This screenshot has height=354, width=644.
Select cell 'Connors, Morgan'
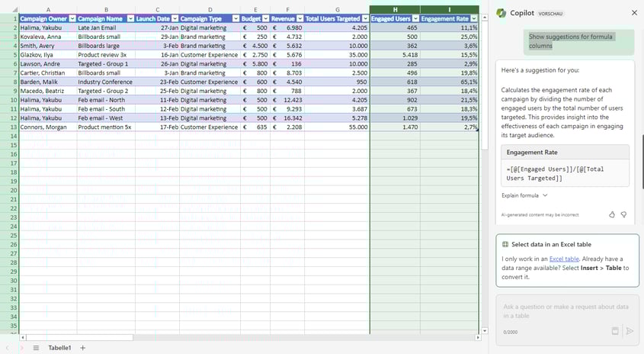click(48, 127)
